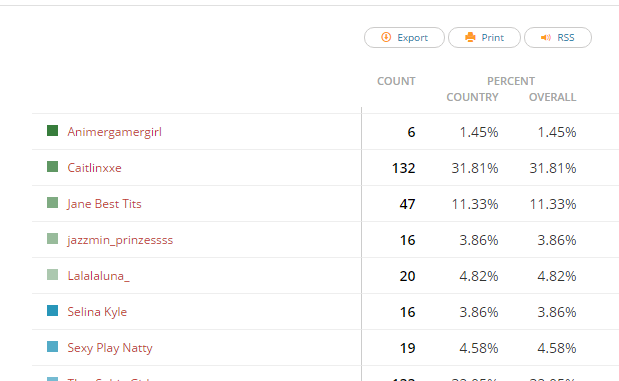This screenshot has height=381, width=619.
Task: Click the blue swatch beside Selina Kyle
Action: pyautogui.click(x=53, y=310)
